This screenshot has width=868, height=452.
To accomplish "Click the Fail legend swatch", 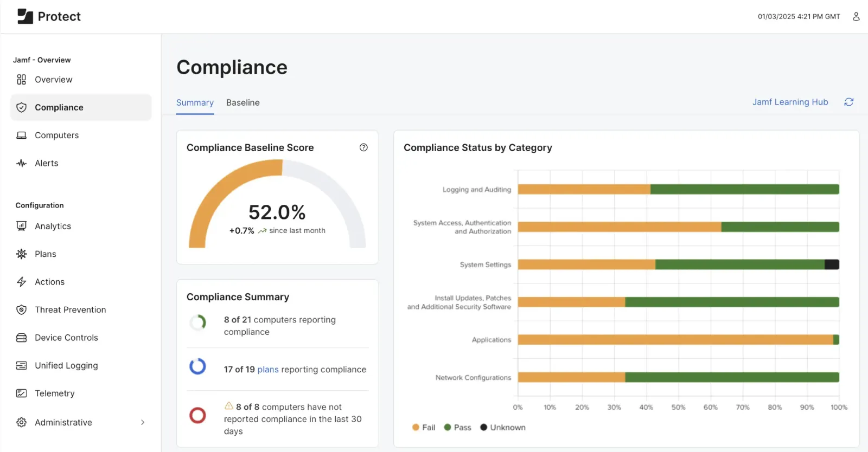I will pos(416,428).
